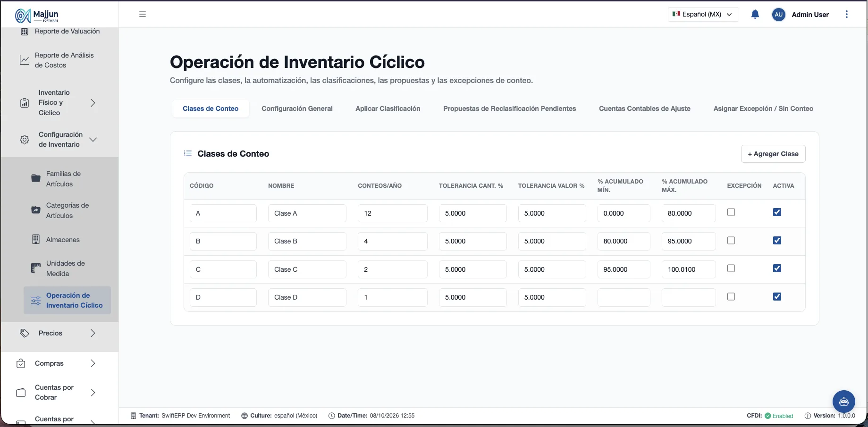
Task: Expand the Compras menu chevron
Action: pyautogui.click(x=93, y=363)
